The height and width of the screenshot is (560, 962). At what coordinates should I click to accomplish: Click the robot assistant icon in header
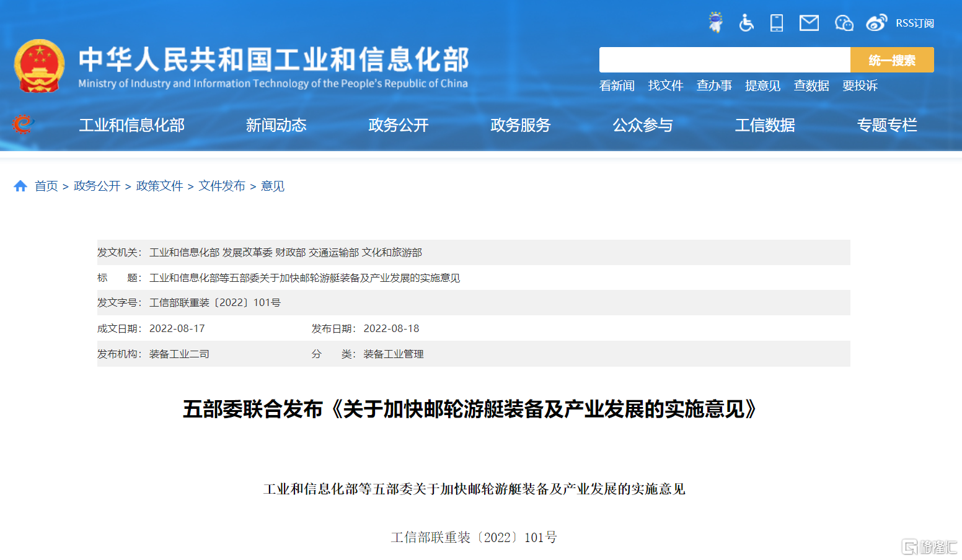tap(716, 23)
